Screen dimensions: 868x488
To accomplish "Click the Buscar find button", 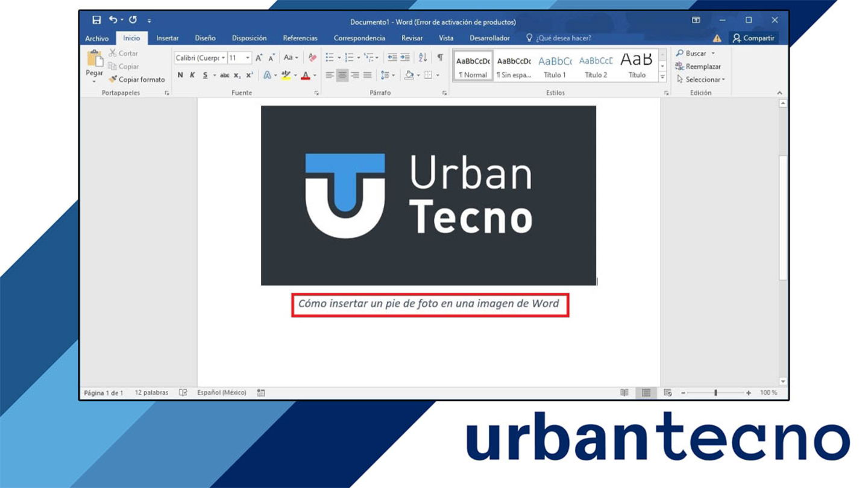I will [691, 54].
